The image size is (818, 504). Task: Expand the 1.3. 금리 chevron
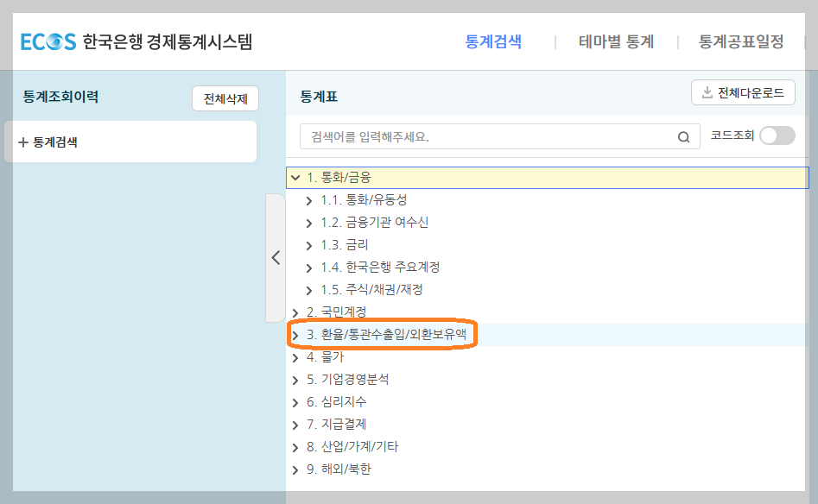coord(309,245)
